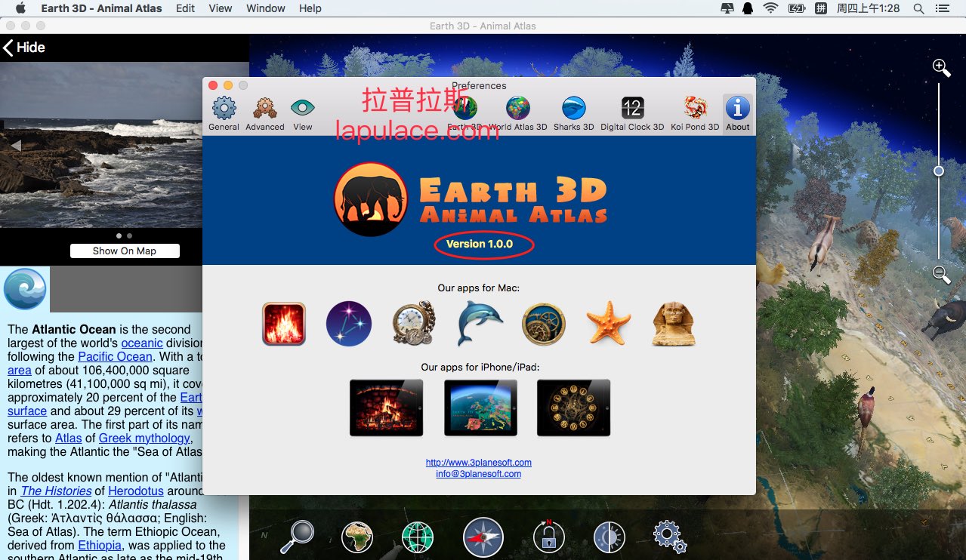Toggle the padlock lock icon
Viewport: 966px width, 560px height.
(x=548, y=537)
